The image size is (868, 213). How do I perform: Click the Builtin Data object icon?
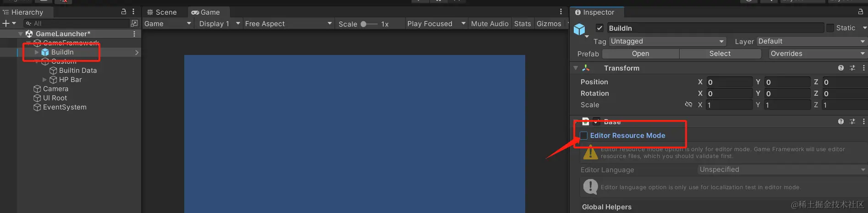pyautogui.click(x=53, y=71)
